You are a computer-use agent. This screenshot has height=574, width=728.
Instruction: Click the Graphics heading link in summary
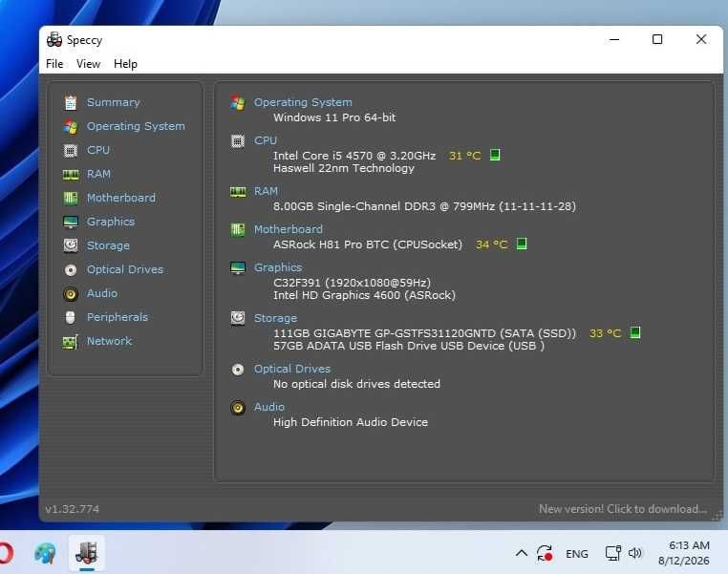point(278,267)
